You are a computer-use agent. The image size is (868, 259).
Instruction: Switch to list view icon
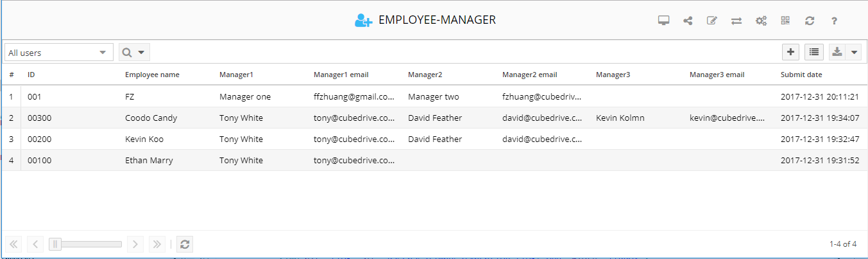coord(814,52)
